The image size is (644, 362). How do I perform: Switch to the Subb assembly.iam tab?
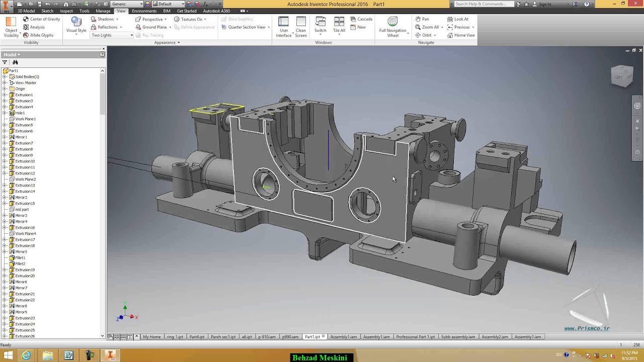[x=458, y=337]
